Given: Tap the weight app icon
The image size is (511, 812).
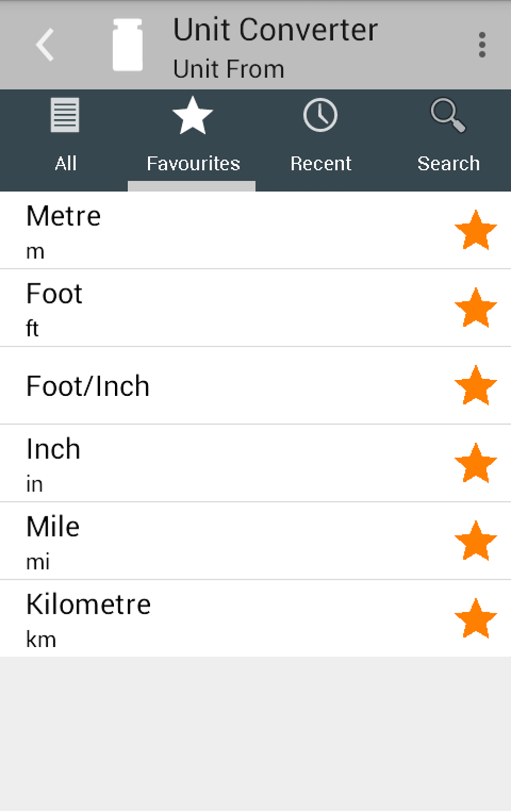Looking at the screenshot, I should (127, 45).
